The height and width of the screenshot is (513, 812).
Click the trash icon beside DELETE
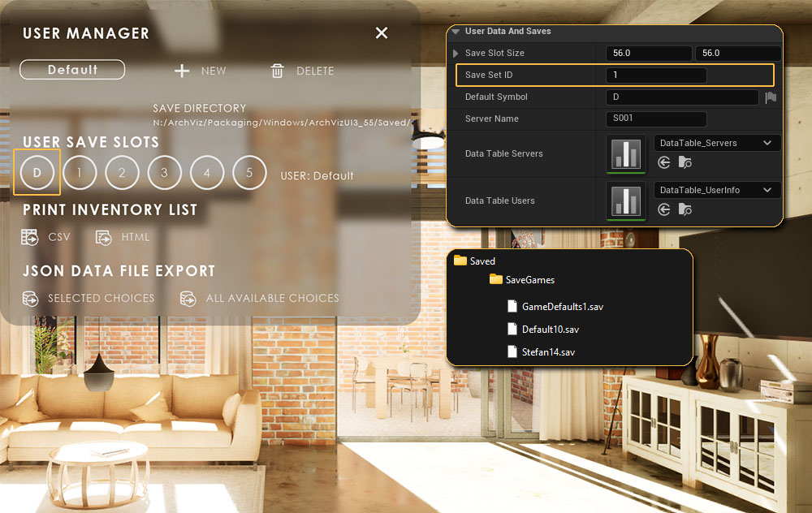click(x=278, y=71)
